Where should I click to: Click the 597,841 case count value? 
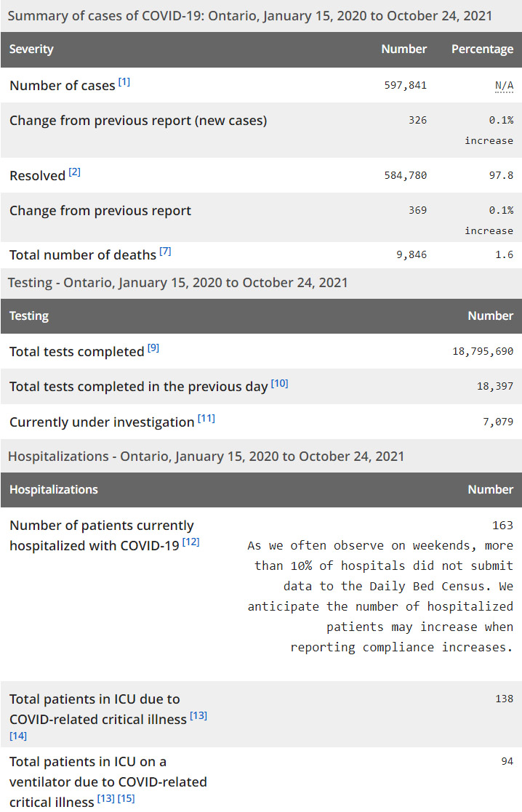(x=405, y=86)
